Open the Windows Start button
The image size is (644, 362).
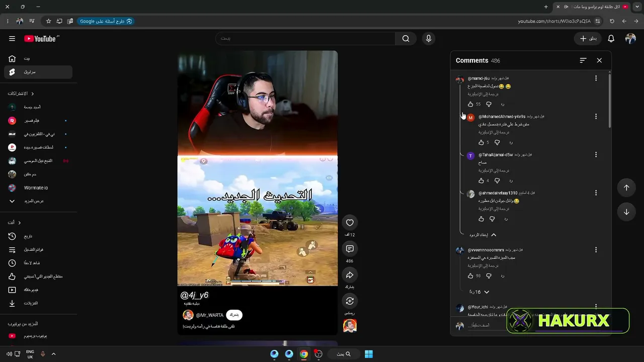(x=369, y=354)
